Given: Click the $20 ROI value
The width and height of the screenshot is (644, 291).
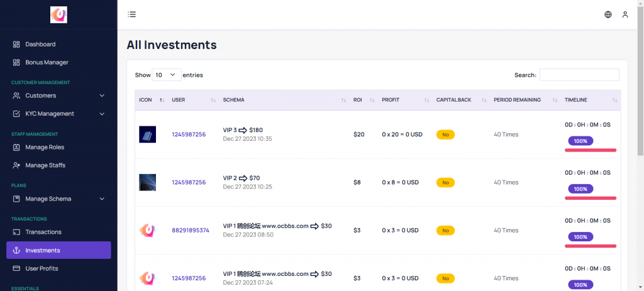Looking at the screenshot, I should tap(358, 135).
